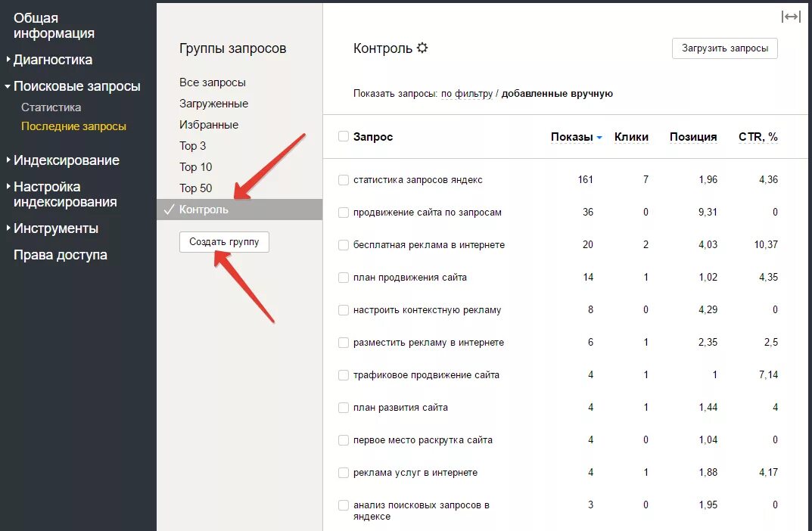Click the expand width arrows icon
Viewport: 812px width, 531px height.
pyautogui.click(x=791, y=17)
